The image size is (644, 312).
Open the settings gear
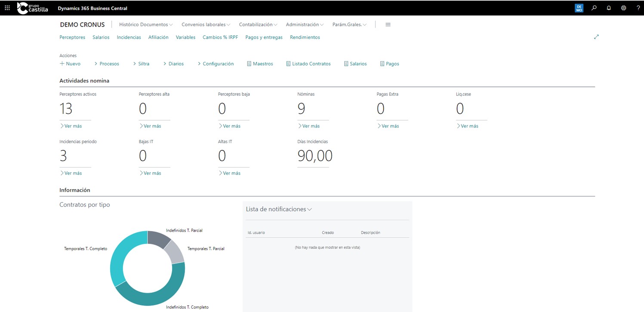pyautogui.click(x=623, y=8)
